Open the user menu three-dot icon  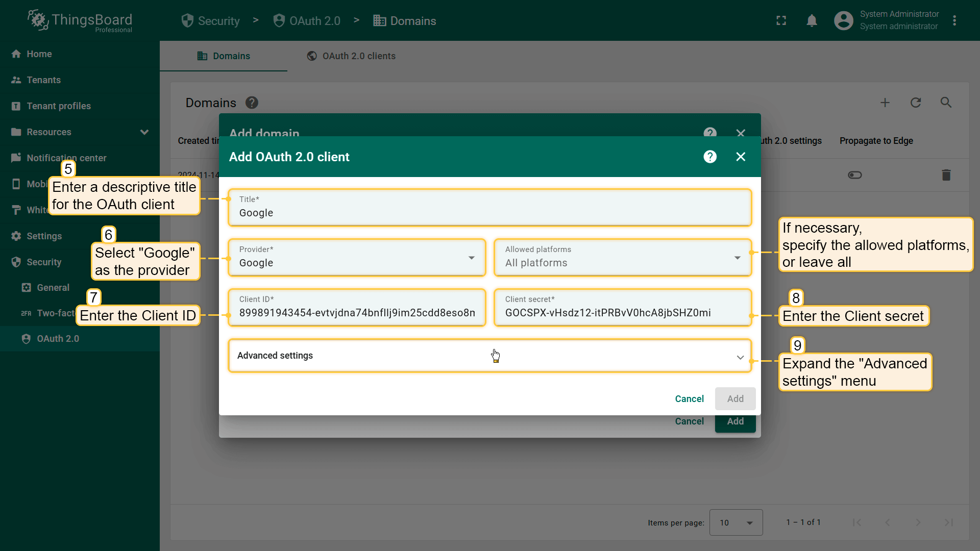954,21
